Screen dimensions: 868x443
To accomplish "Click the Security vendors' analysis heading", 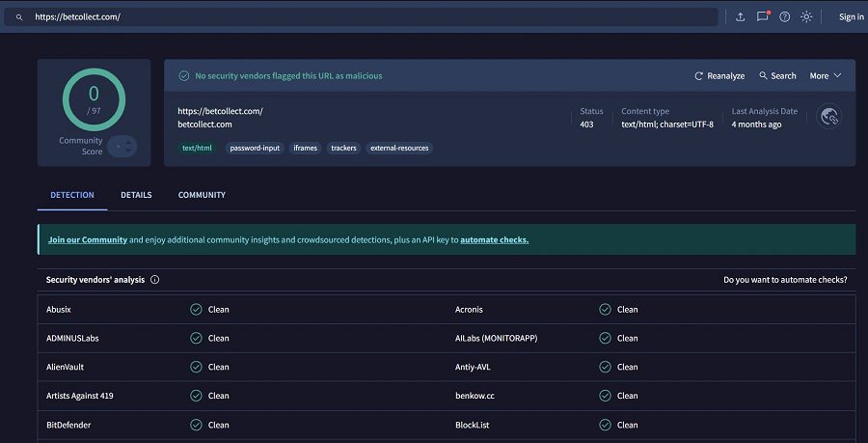I will (x=95, y=280).
